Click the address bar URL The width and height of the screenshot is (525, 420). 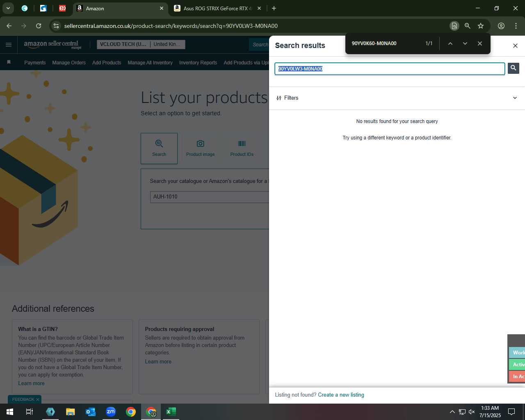[171, 26]
